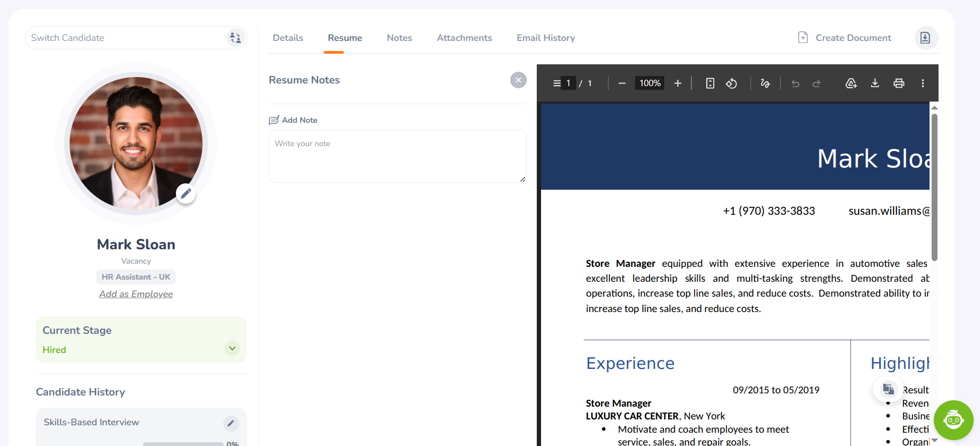This screenshot has width=980, height=446.
Task: Edit the Skills-Based Interview history entry
Action: pyautogui.click(x=231, y=423)
